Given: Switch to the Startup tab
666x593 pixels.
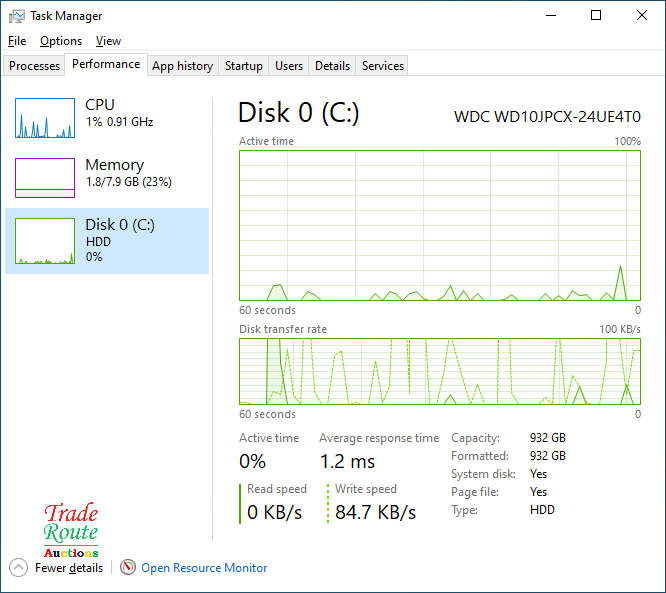Looking at the screenshot, I should coord(244,66).
